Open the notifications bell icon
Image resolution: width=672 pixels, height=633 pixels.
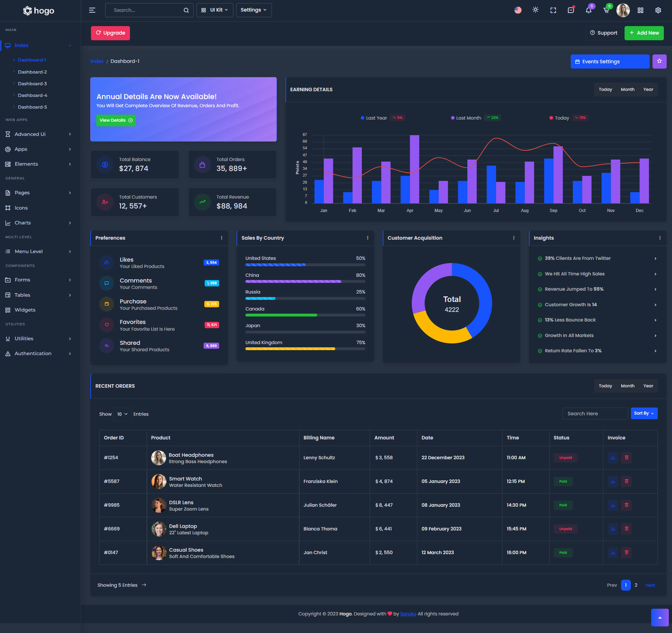tap(588, 10)
